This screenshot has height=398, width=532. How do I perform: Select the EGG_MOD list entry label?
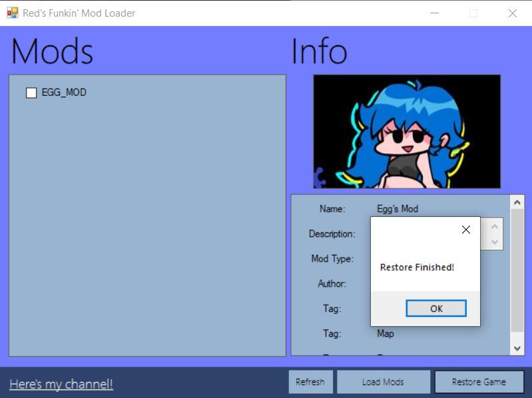click(64, 93)
